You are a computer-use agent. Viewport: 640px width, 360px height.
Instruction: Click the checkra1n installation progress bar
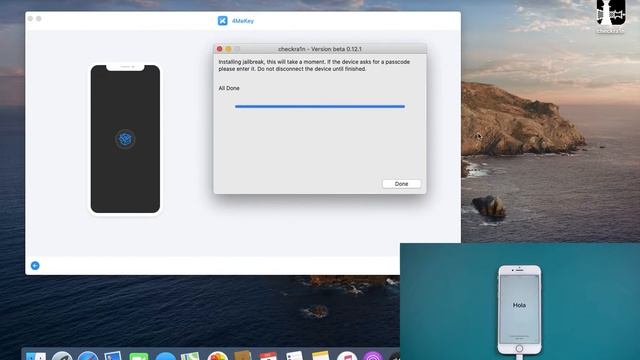tap(320, 107)
